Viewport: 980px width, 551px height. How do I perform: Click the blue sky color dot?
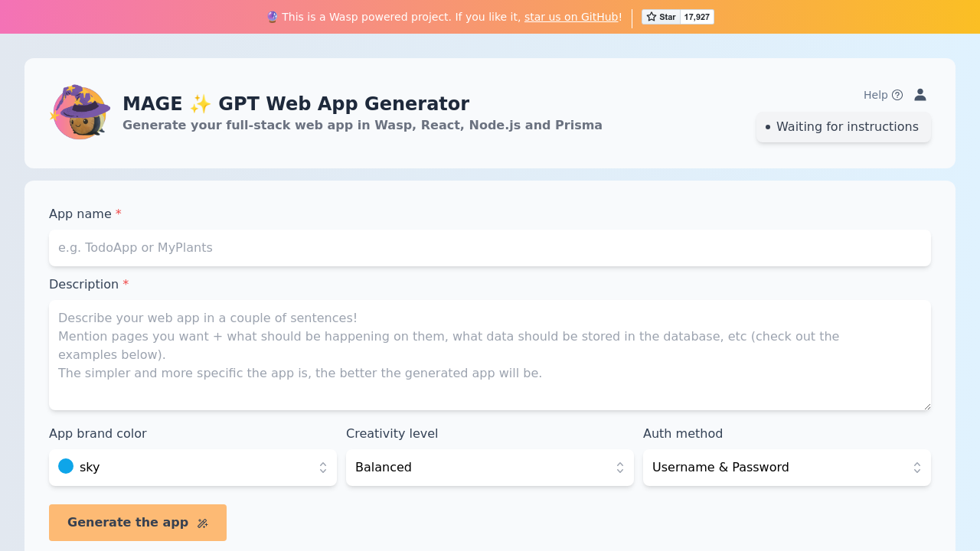66,466
